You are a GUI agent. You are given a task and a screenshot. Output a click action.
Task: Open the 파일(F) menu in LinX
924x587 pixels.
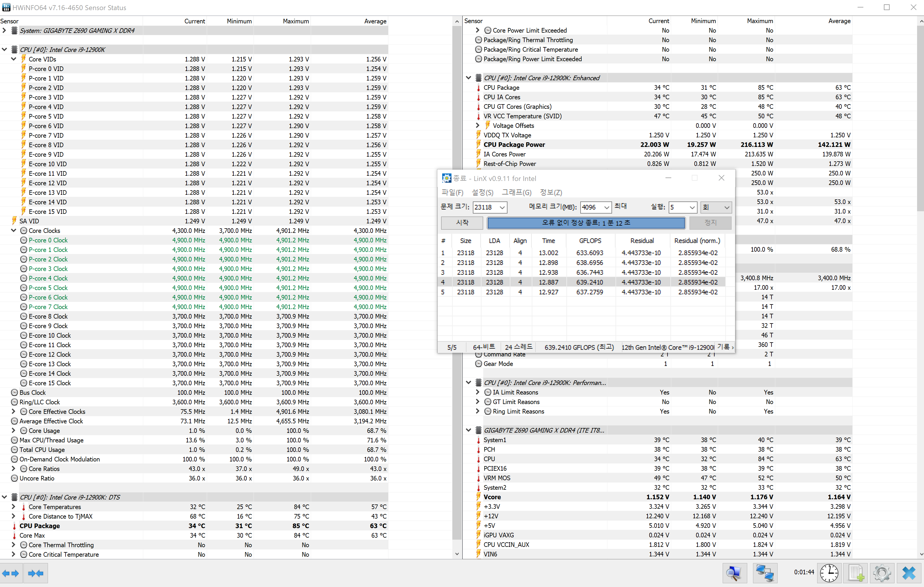point(452,192)
